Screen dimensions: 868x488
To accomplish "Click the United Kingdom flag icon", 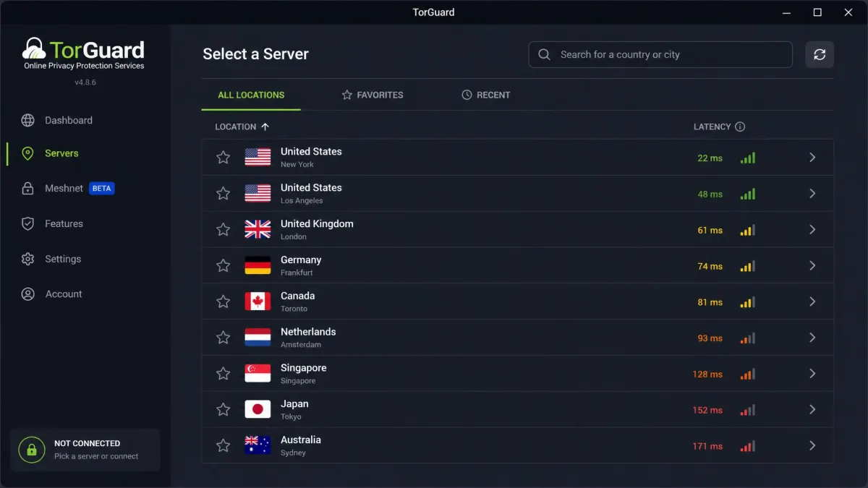I will [258, 229].
